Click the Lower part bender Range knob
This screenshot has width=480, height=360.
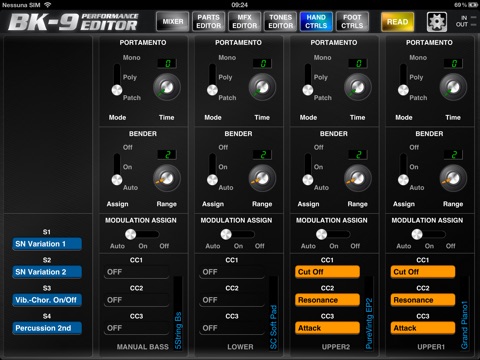[x=262, y=178]
